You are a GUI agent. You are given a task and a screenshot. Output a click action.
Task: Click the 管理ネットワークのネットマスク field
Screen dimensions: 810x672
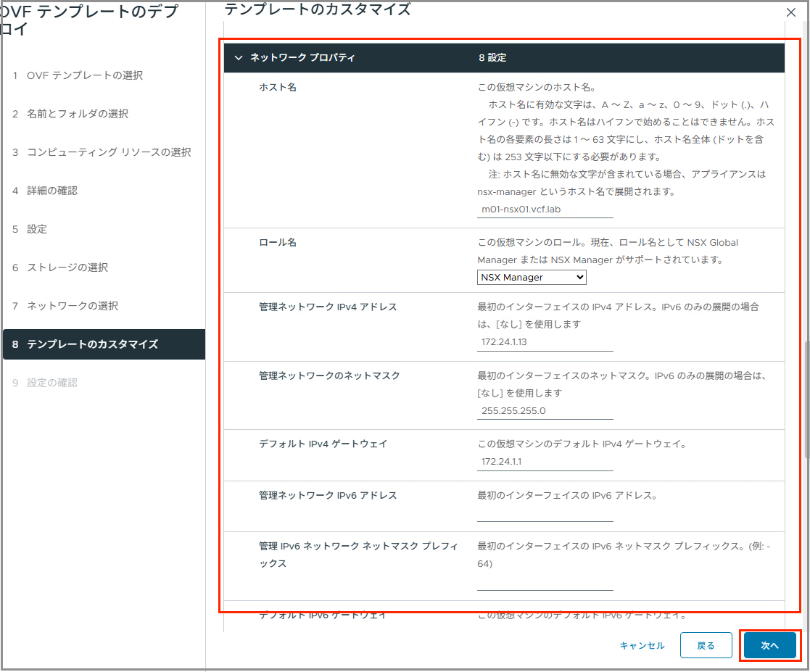point(545,411)
